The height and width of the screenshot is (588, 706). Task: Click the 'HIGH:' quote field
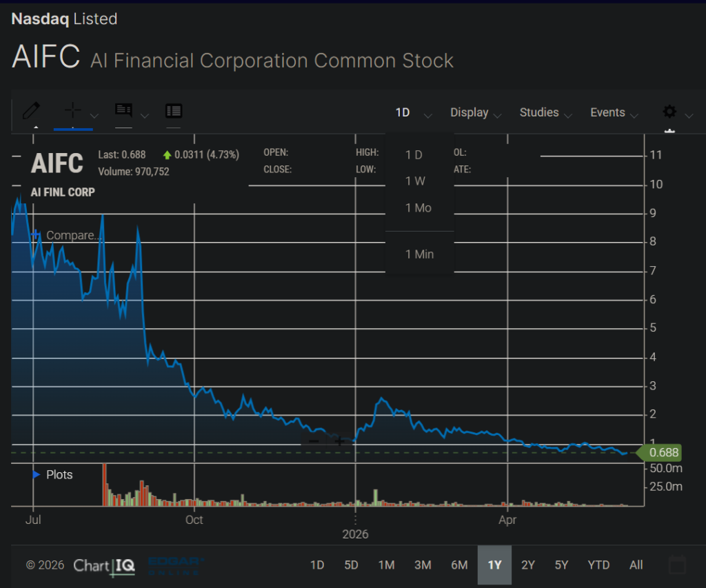pyautogui.click(x=367, y=152)
